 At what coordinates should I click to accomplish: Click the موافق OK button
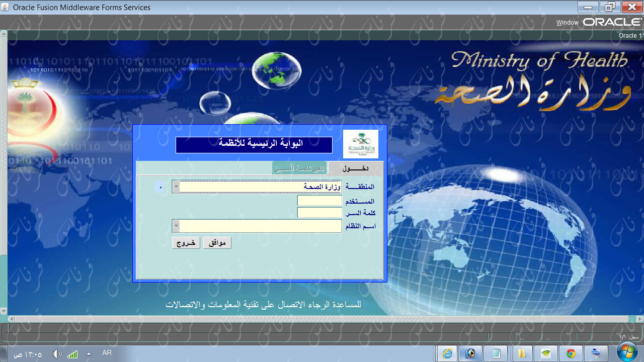pos(217,243)
